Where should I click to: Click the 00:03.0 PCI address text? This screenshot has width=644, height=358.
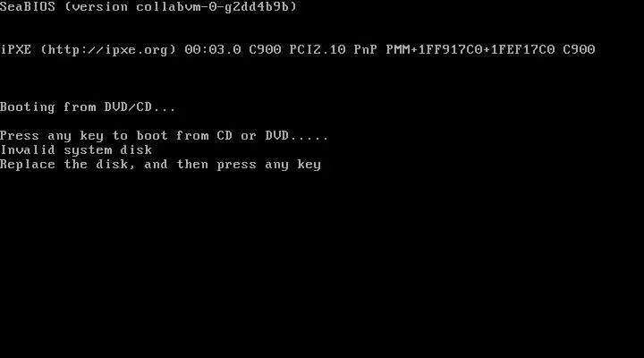[213, 50]
